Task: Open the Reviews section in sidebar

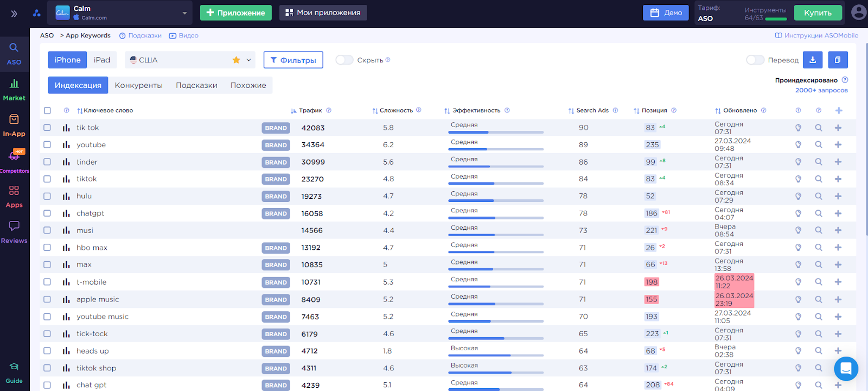Action: point(14,232)
